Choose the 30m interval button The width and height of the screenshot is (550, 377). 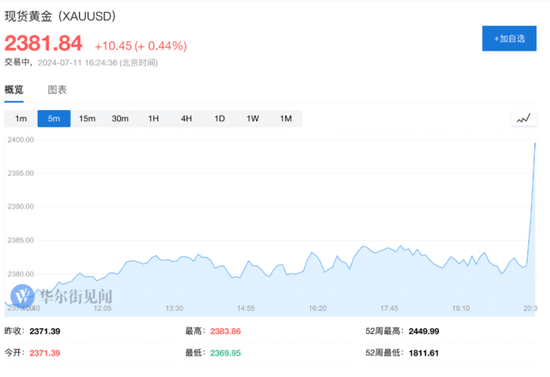[x=120, y=119]
